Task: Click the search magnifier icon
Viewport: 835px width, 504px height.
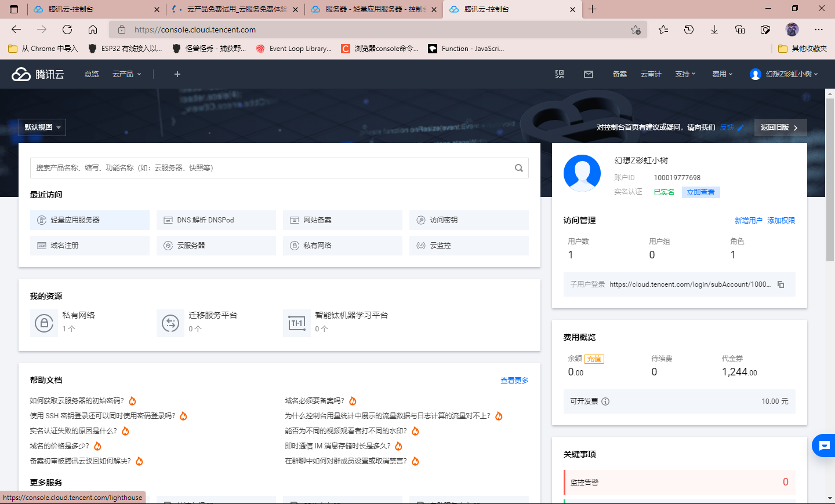Action: [519, 168]
